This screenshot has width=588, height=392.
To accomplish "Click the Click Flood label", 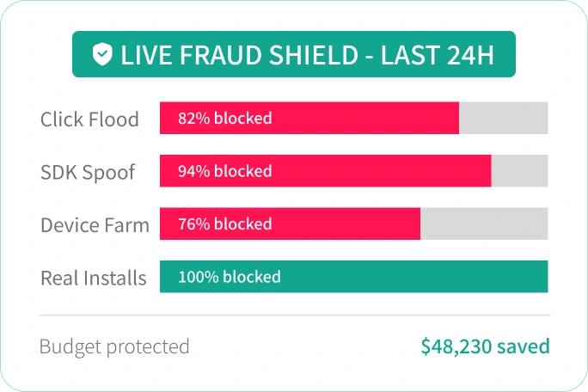I will (x=89, y=119).
